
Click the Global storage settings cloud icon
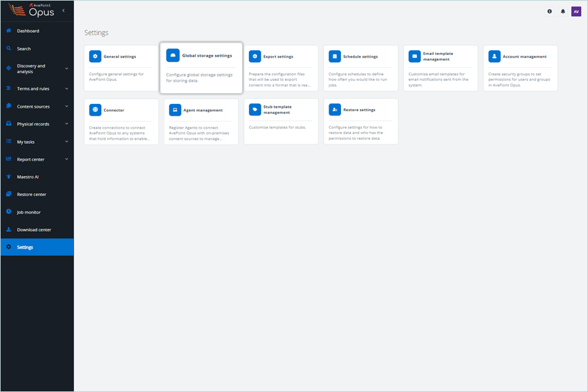(173, 55)
